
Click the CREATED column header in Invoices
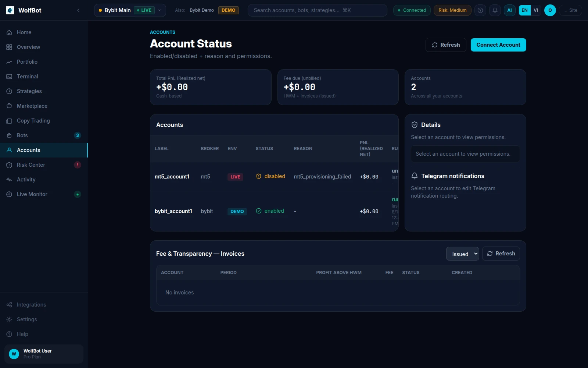coord(462,273)
